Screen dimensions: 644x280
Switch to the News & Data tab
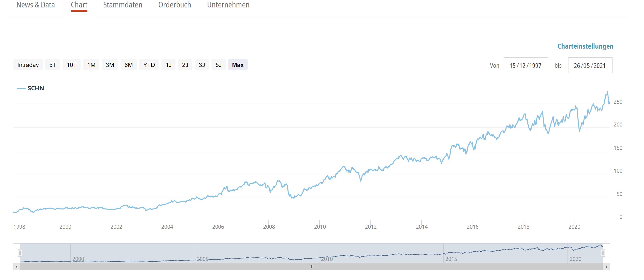pyautogui.click(x=35, y=5)
